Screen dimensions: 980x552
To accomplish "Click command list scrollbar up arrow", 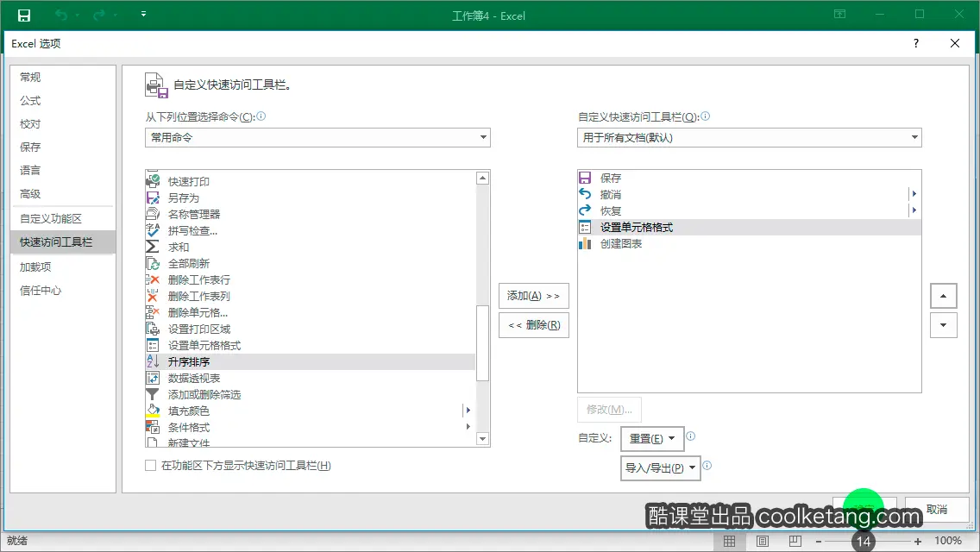I will coord(482,179).
